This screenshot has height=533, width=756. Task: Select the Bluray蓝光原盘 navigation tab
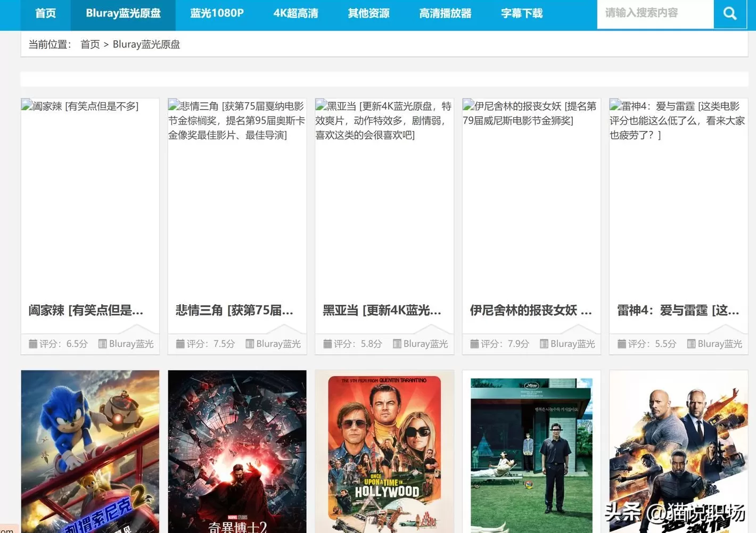123,13
